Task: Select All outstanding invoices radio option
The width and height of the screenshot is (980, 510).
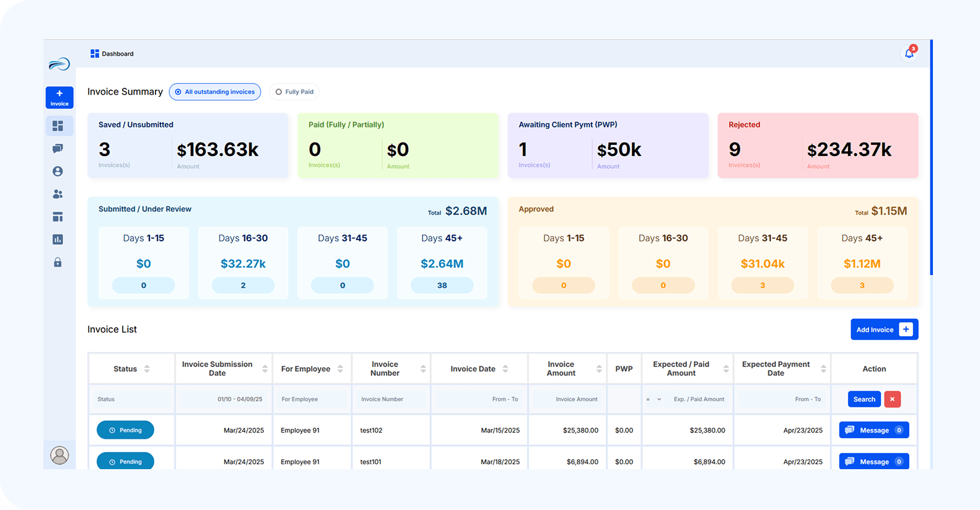Action: tap(215, 92)
